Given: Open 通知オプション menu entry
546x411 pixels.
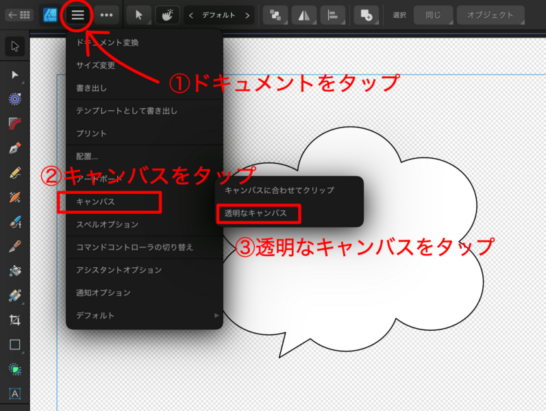Looking at the screenshot, I should tap(144, 293).
